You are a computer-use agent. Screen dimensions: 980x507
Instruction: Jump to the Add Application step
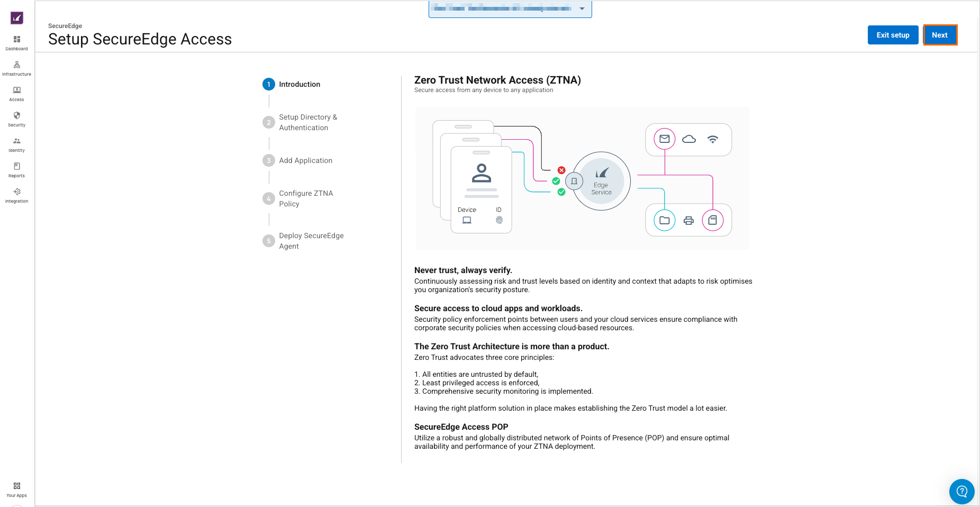305,160
